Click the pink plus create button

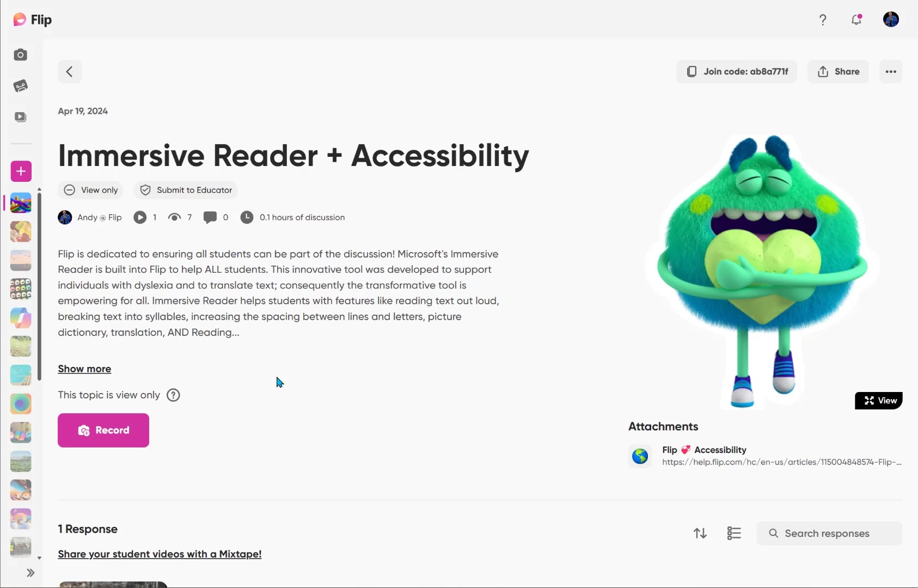point(21,171)
